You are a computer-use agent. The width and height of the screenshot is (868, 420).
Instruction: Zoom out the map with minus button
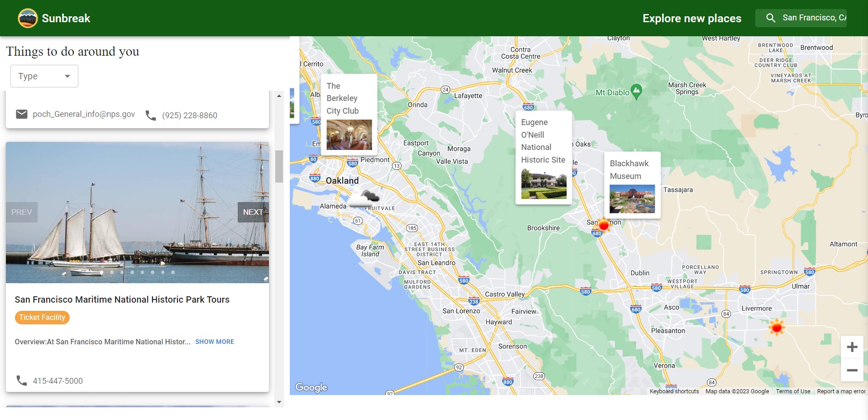tap(852, 370)
